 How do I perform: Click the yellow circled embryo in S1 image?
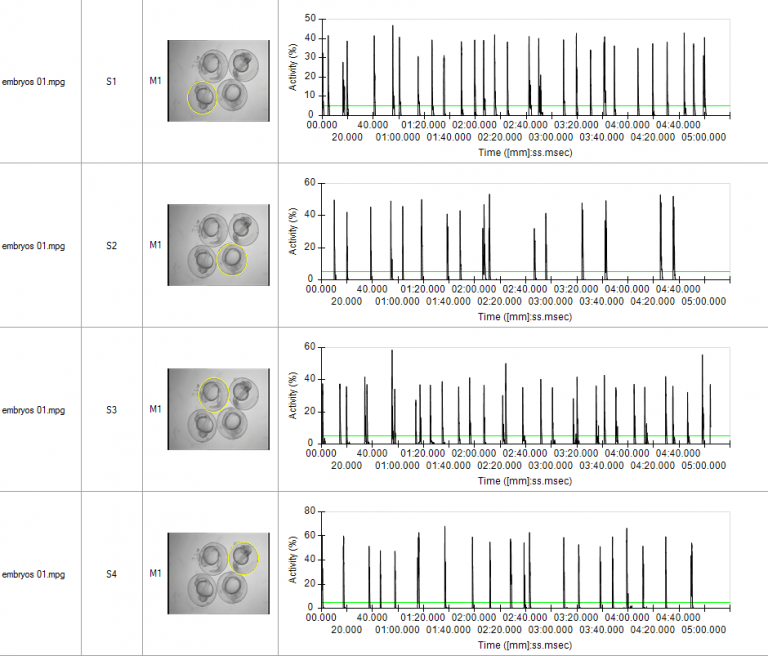point(202,97)
